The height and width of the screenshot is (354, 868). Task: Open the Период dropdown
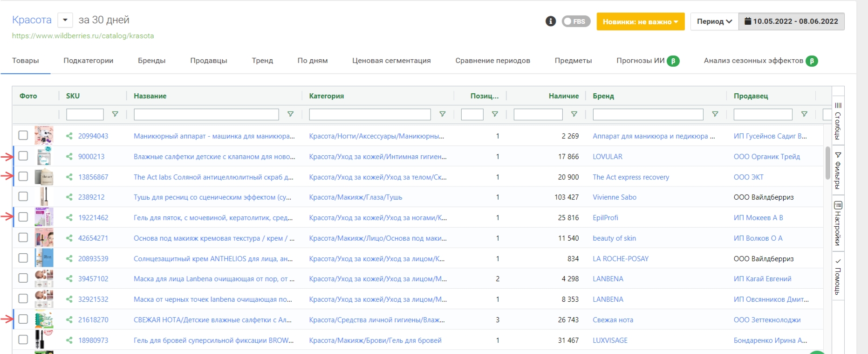714,21
